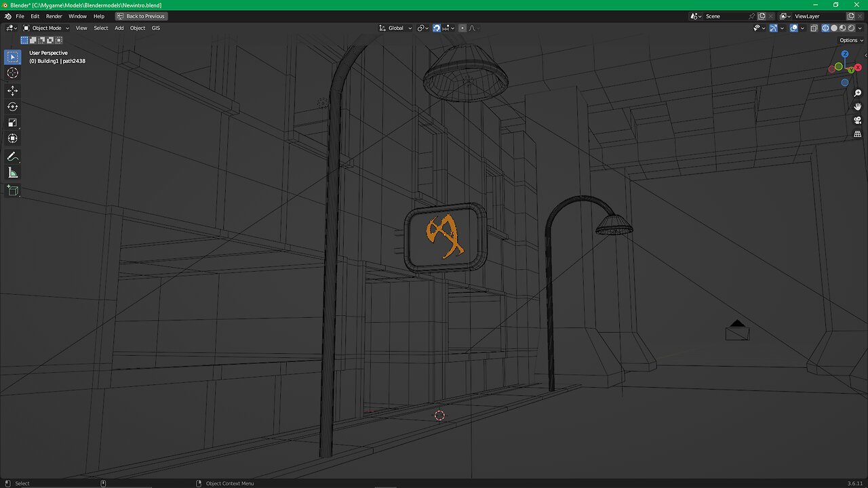Open viewport shading options dropdown
This screenshot has height=488, width=868.
(x=860, y=28)
